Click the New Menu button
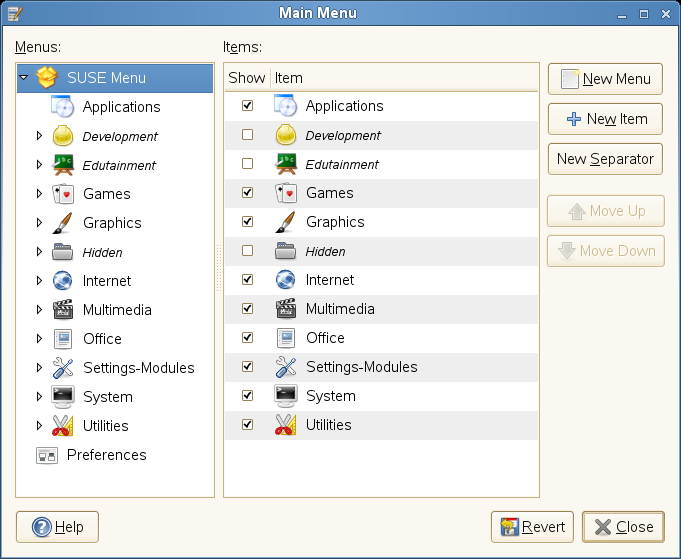The image size is (681, 559). [x=605, y=79]
